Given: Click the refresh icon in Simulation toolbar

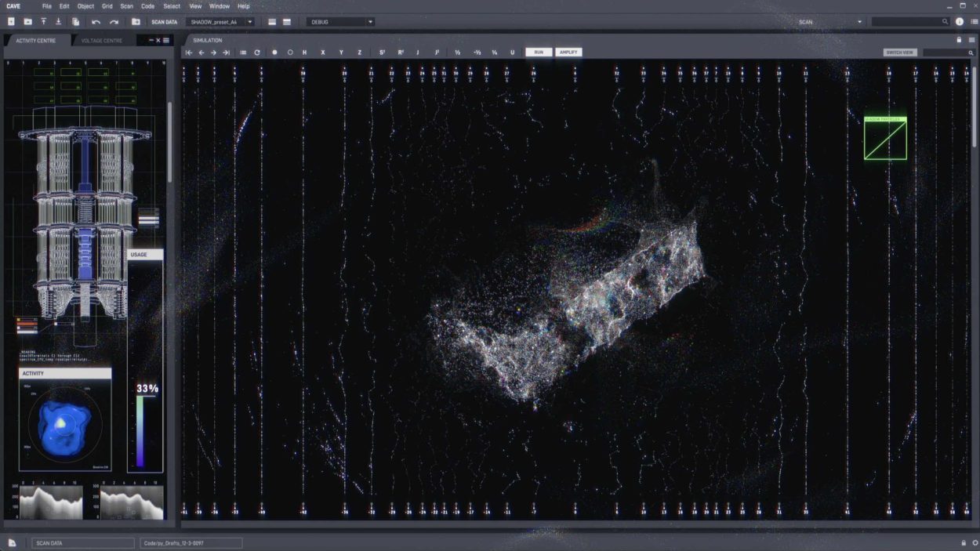Looking at the screenshot, I should tap(257, 53).
